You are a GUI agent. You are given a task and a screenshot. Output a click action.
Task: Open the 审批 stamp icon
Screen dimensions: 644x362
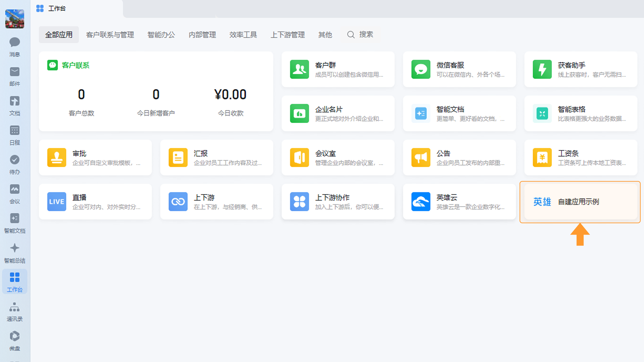[57, 157]
